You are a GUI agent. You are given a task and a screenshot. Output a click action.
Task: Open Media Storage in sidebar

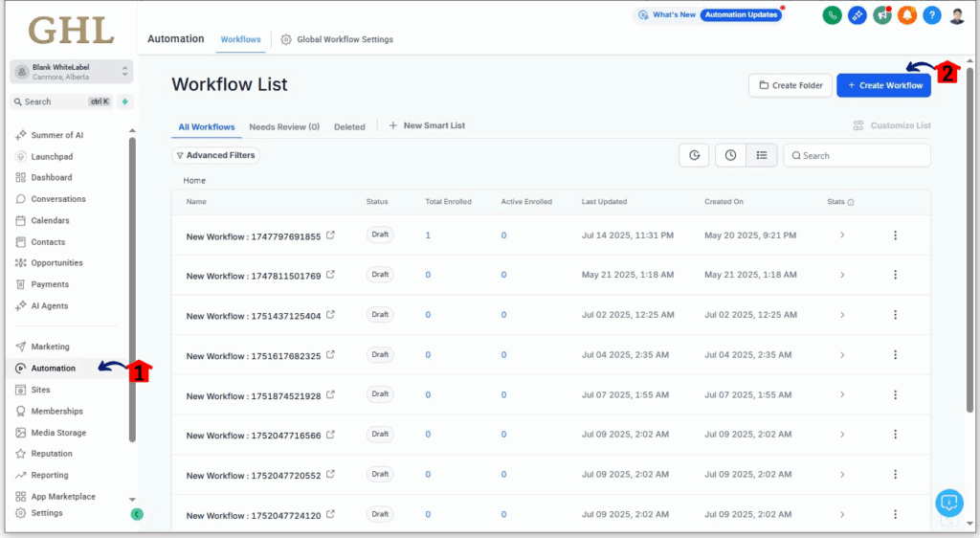58,433
